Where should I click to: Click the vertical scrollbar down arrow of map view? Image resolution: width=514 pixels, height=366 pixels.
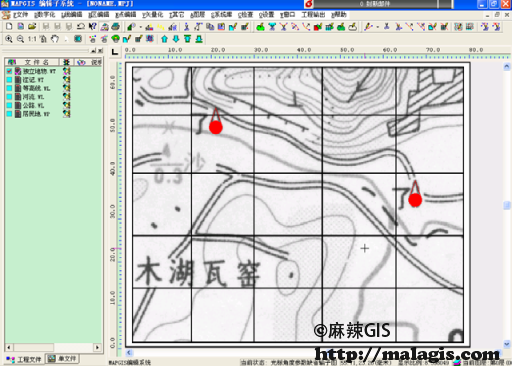click(507, 344)
